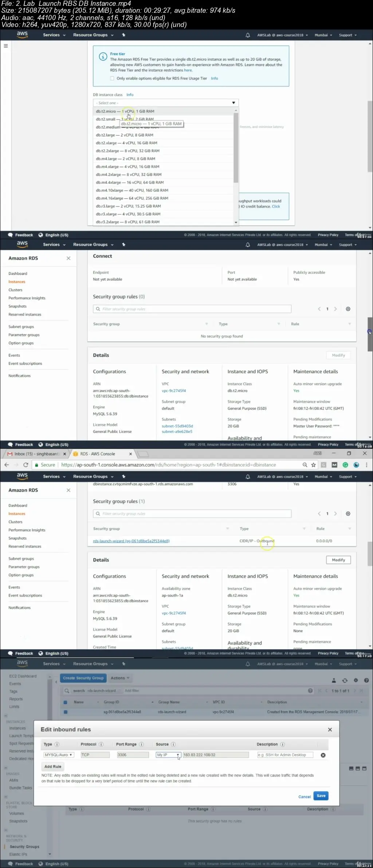Screen dimensions: 373x868
Task: Open subnet-a9e628e5 link
Action: (x=177, y=431)
